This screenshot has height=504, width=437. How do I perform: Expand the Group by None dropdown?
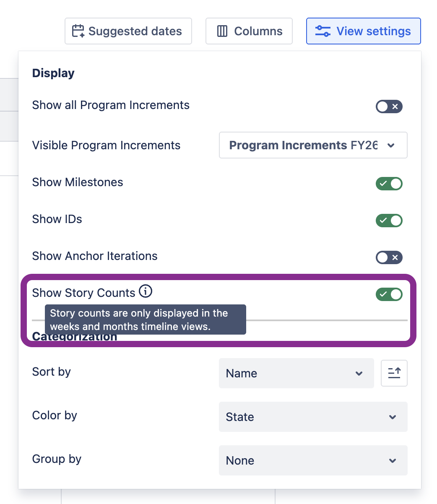point(313,460)
